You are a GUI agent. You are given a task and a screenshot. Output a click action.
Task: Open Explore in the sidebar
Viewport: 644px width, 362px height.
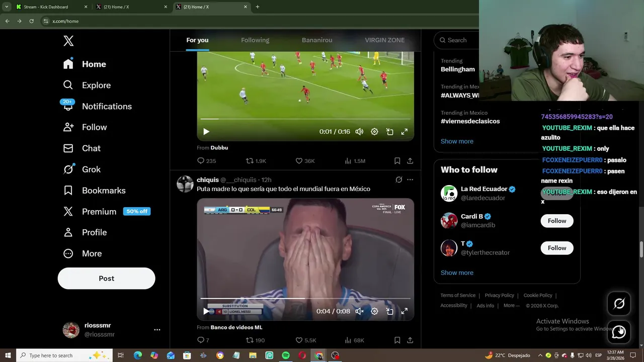click(x=87, y=85)
